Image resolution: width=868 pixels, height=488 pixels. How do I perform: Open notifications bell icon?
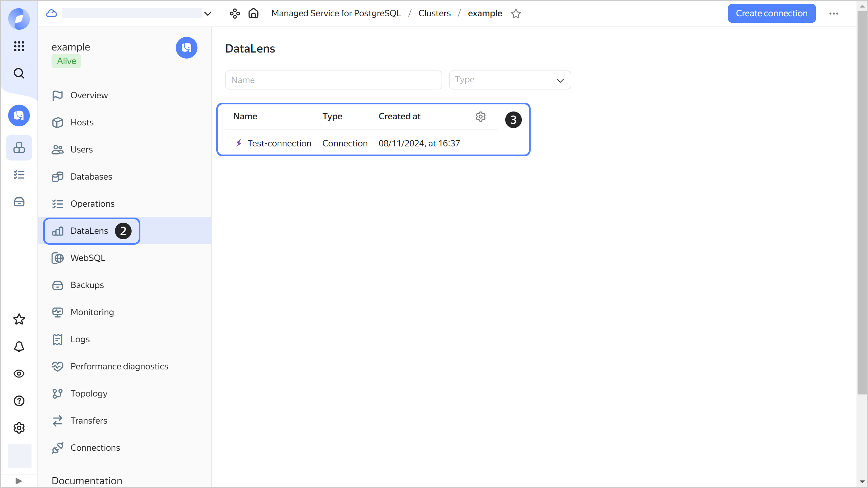[19, 346]
